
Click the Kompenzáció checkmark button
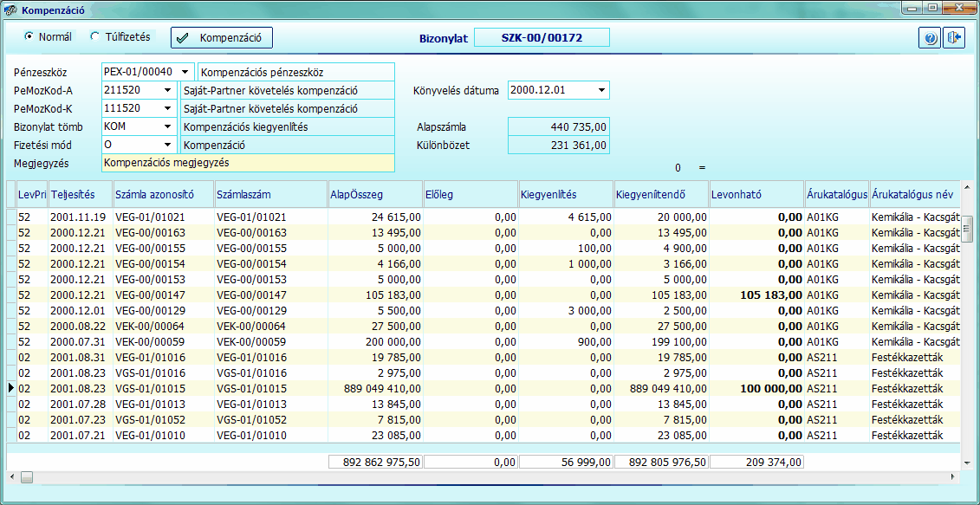(x=222, y=37)
